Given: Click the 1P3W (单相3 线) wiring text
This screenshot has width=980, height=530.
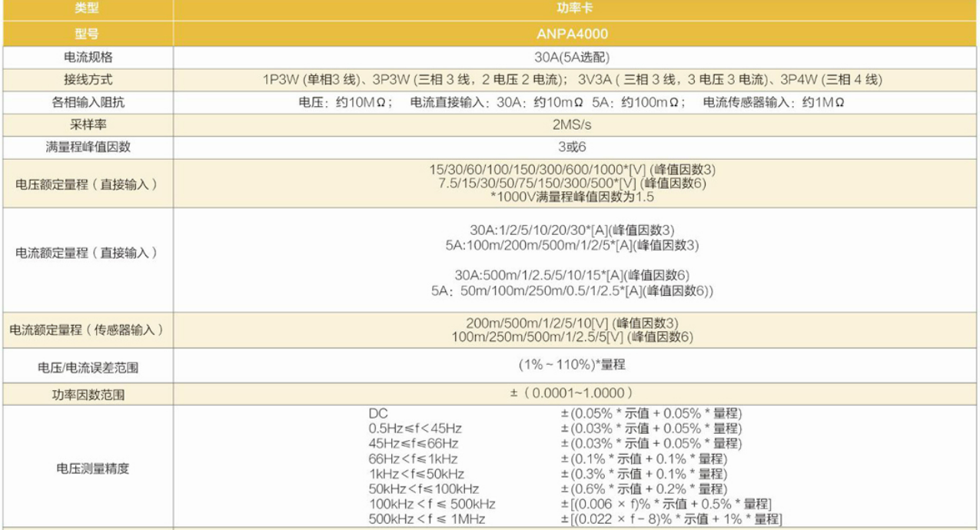Looking at the screenshot, I should [313, 80].
